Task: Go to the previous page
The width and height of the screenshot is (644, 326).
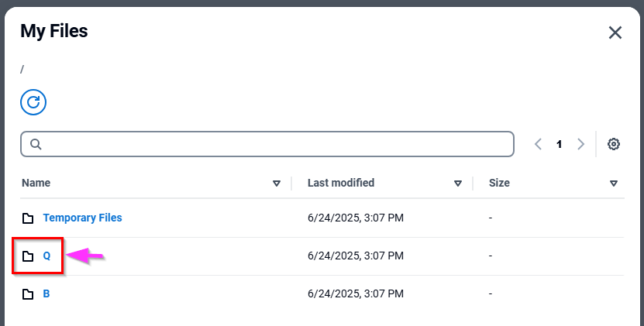Action: click(x=538, y=144)
